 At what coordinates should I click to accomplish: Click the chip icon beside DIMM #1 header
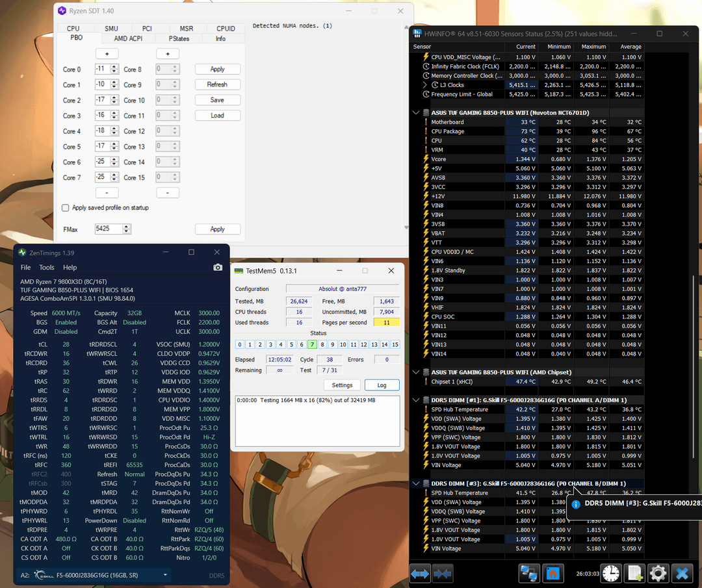click(x=426, y=400)
